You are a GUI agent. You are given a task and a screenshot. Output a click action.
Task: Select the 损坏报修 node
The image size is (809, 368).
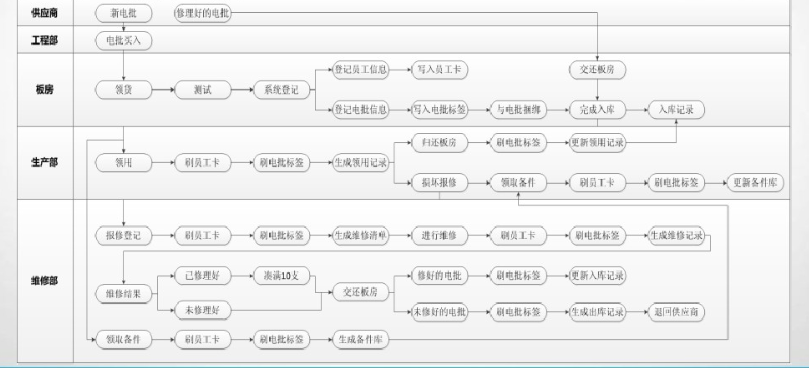click(x=440, y=183)
